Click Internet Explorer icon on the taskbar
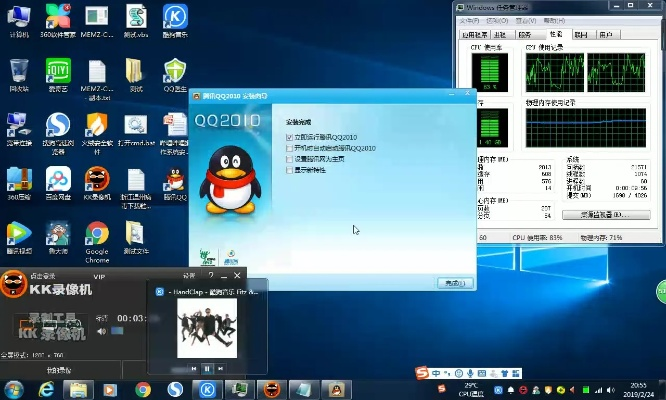 [47, 389]
